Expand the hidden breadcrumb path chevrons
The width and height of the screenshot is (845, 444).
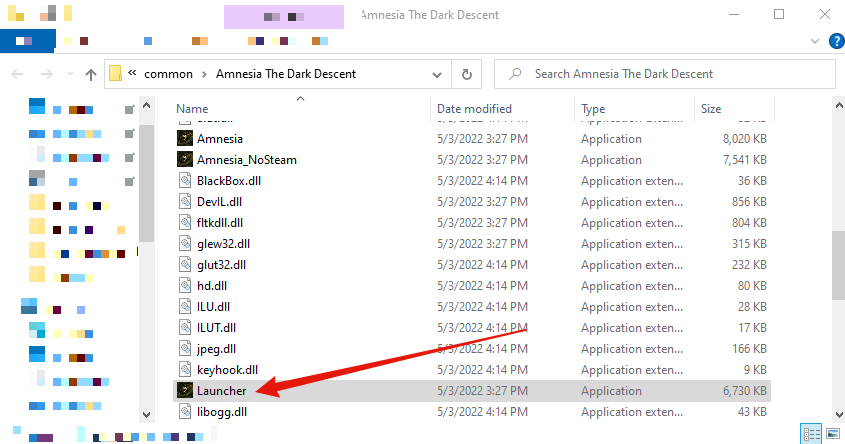pos(132,73)
